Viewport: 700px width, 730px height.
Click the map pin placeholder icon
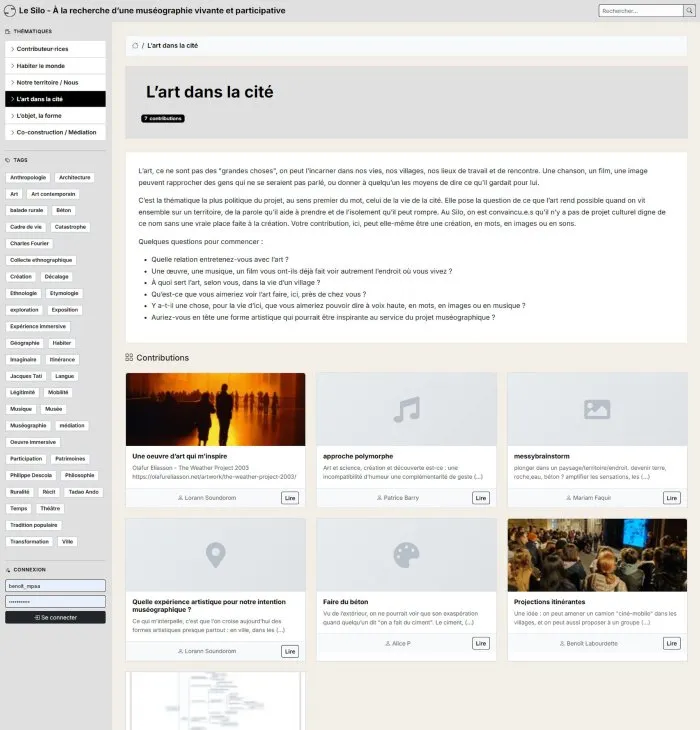pos(215,554)
